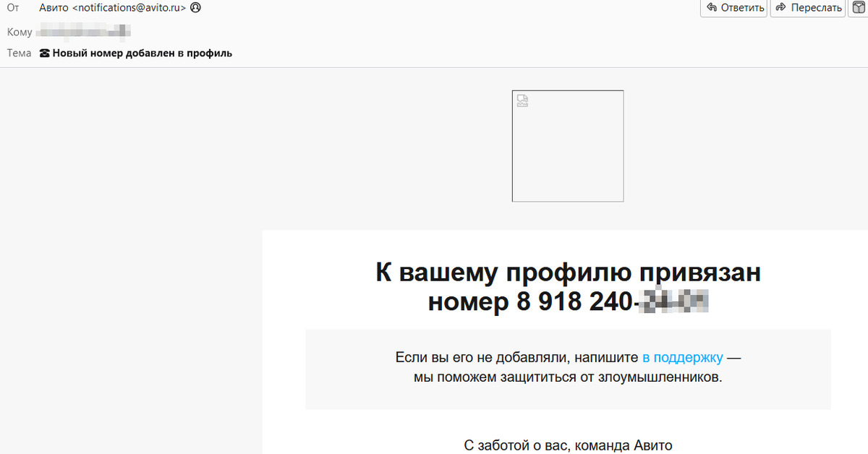Click 'С заботой о вас, команда Авито'
This screenshot has width=868, height=454.
tap(569, 445)
